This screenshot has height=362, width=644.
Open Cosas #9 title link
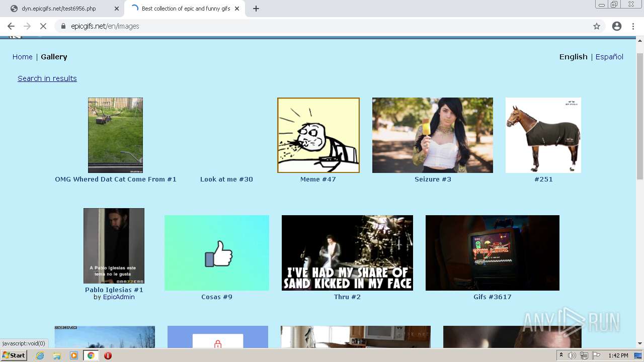(217, 297)
